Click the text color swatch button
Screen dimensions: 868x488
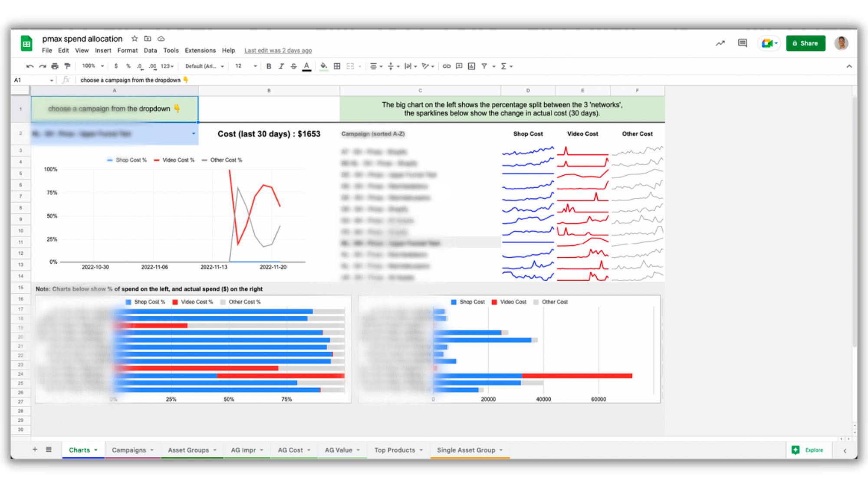[x=306, y=66]
